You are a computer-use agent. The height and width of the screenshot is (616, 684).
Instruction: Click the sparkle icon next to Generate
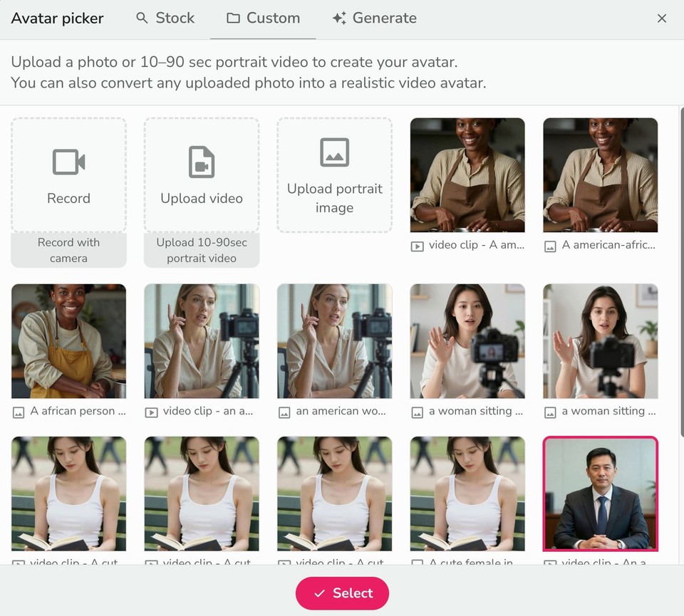[340, 19]
